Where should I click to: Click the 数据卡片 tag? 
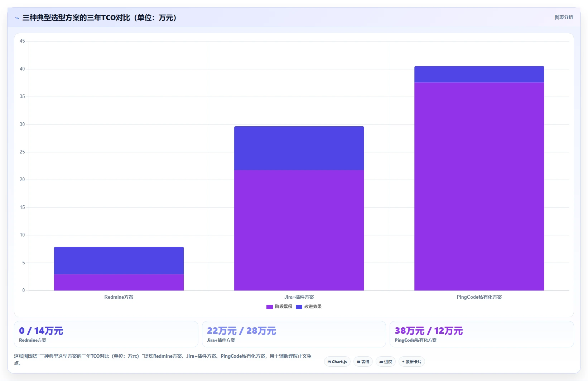coord(412,362)
